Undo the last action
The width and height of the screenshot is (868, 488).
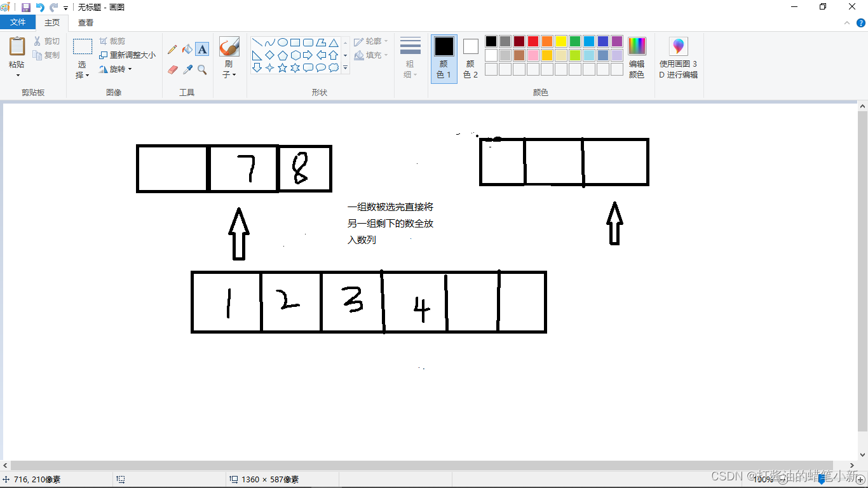[x=40, y=7]
